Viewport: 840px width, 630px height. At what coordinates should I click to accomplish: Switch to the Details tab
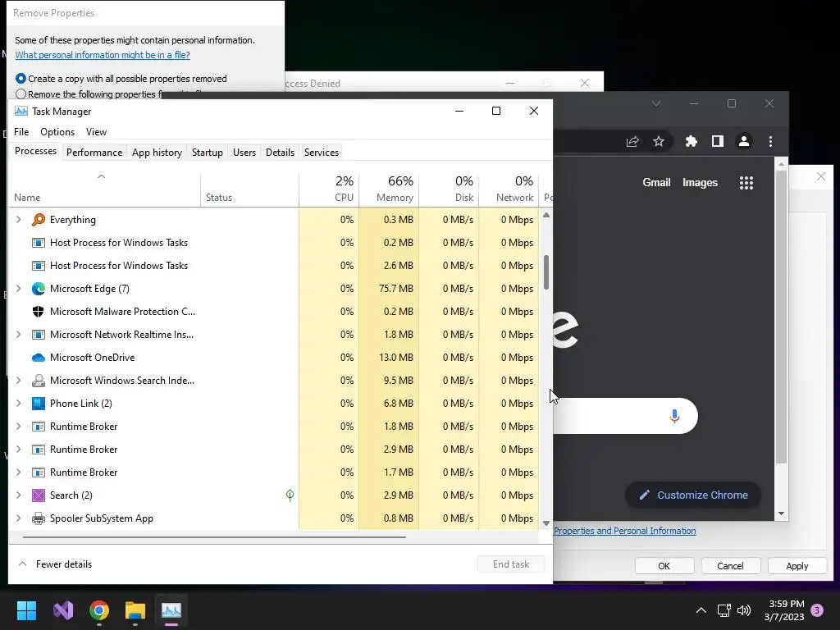coord(281,153)
